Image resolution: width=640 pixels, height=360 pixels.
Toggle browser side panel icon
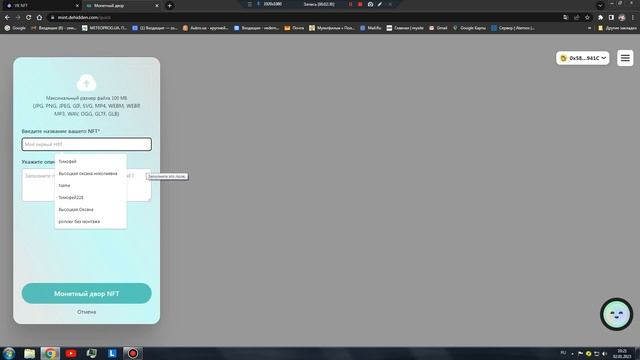pos(611,18)
